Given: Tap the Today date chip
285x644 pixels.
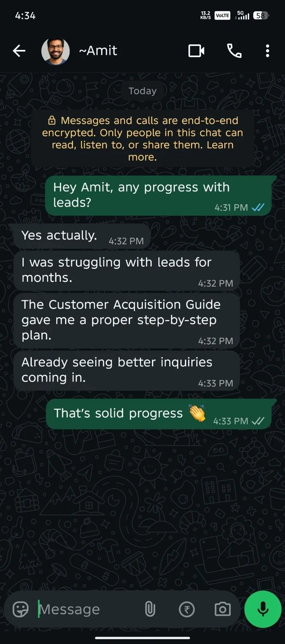Looking at the screenshot, I should pyautogui.click(x=143, y=91).
